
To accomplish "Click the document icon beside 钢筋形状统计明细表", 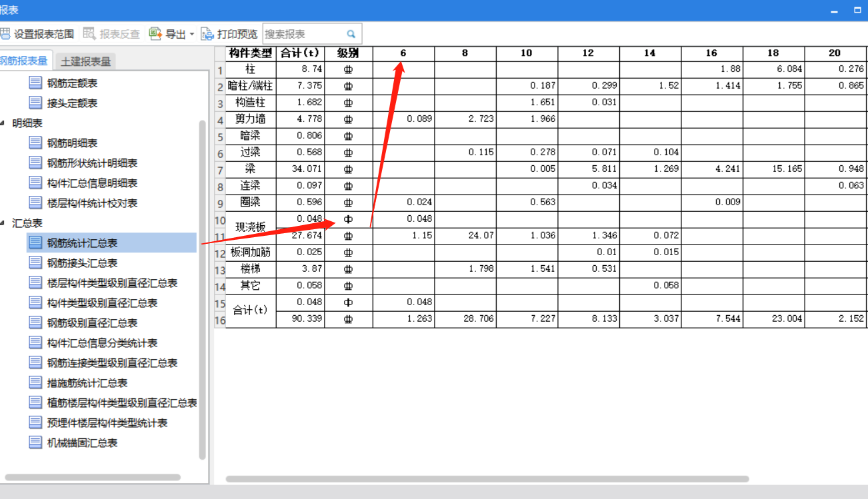I will (35, 163).
